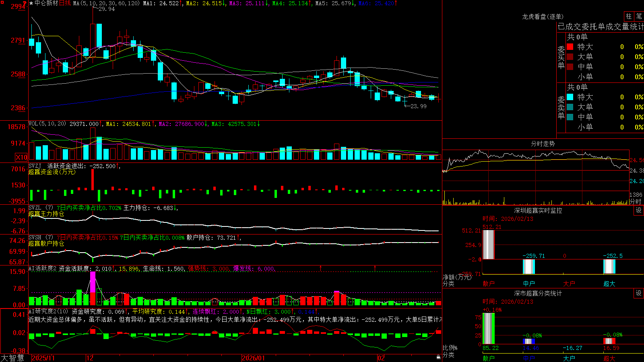Click the 超大 label under 深圳超赢实时监控
Viewport: 644px width, 362px height.
point(609,284)
